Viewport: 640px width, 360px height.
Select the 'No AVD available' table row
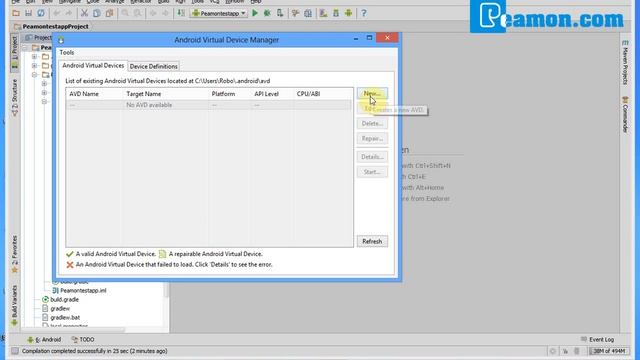click(x=209, y=105)
